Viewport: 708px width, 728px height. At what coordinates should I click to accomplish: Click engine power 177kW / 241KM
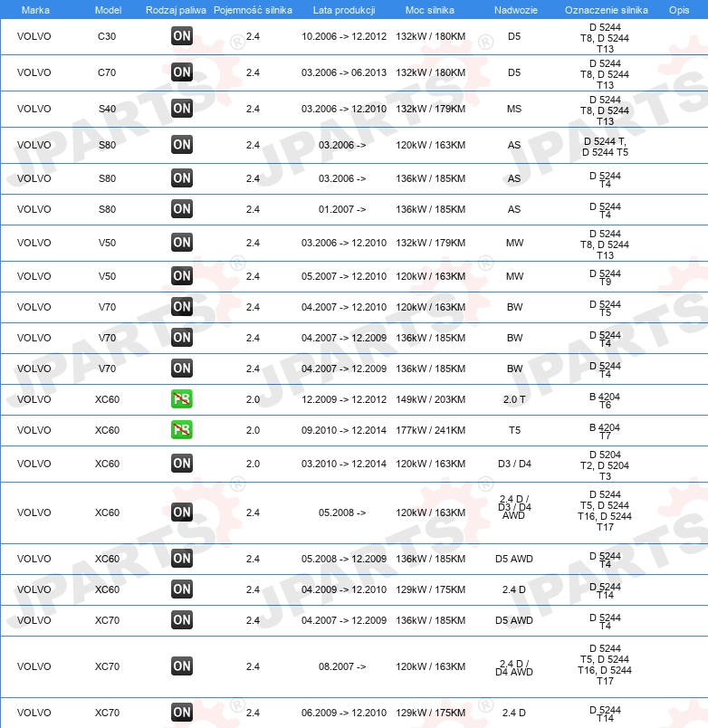pos(430,430)
